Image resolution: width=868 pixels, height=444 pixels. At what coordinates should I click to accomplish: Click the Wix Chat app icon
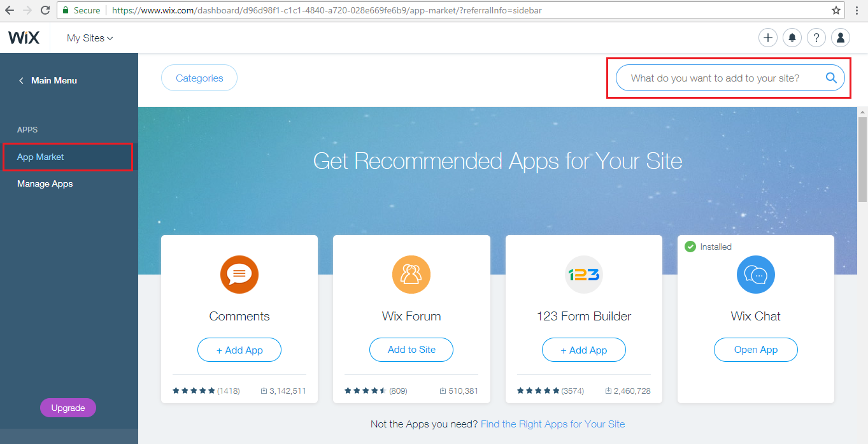pos(756,275)
